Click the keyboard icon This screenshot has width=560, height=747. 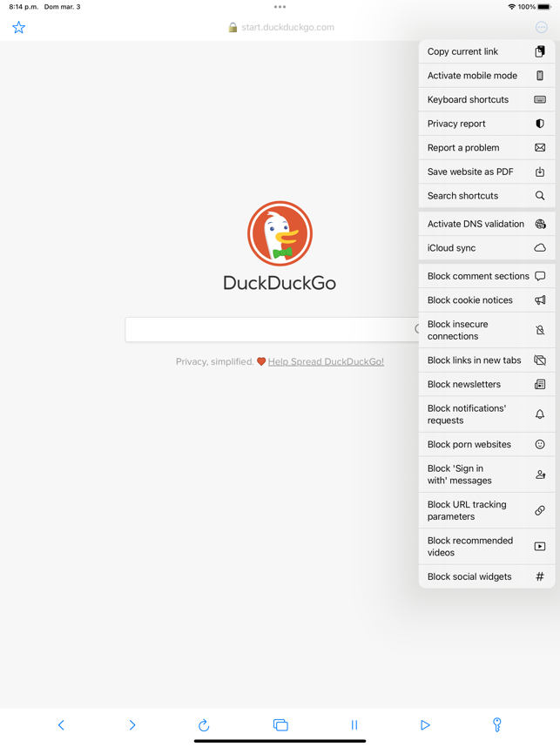539,99
